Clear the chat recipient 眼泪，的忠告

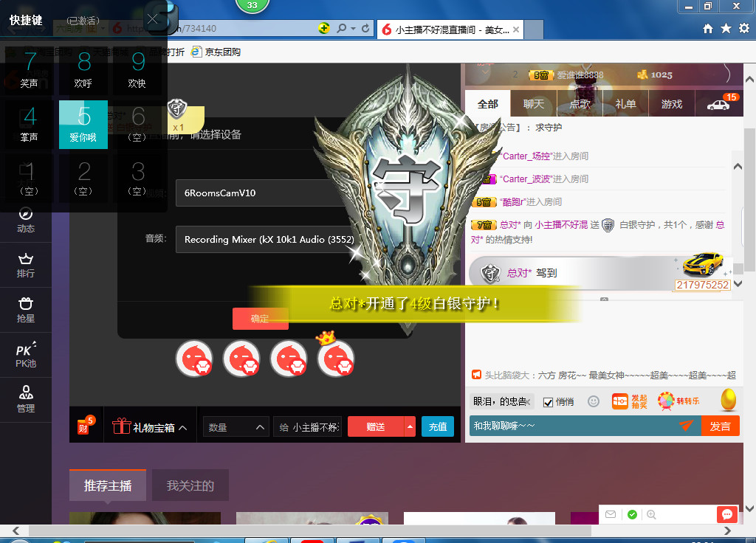point(529,402)
